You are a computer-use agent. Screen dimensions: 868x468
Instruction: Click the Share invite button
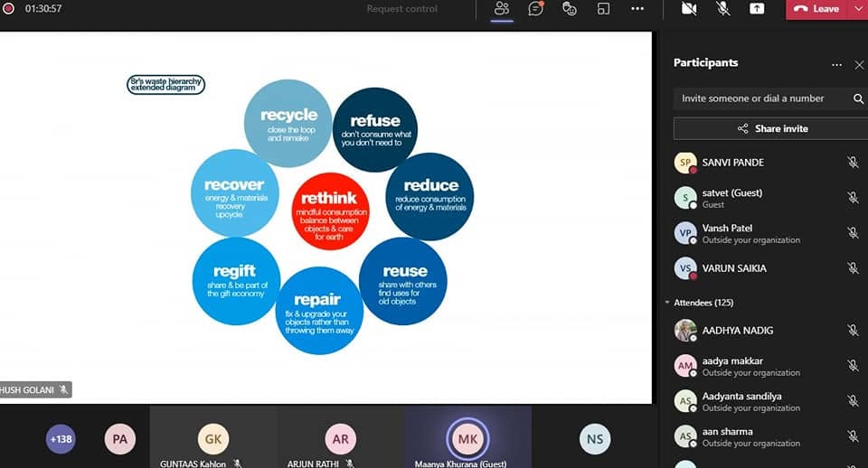click(x=770, y=128)
